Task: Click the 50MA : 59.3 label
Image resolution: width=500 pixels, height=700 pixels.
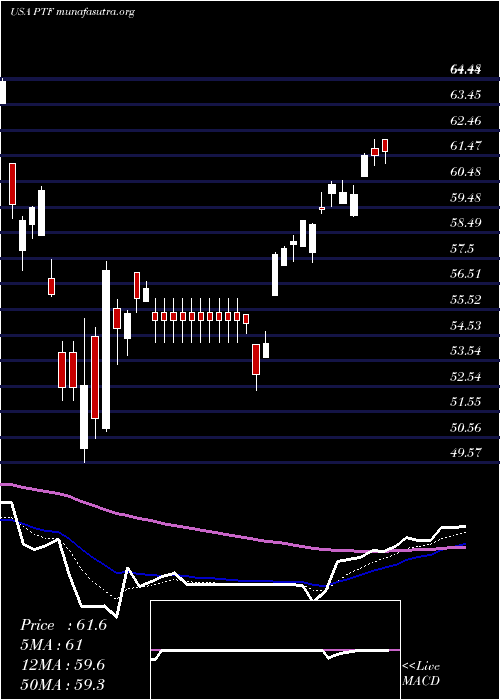Action: tap(62, 684)
